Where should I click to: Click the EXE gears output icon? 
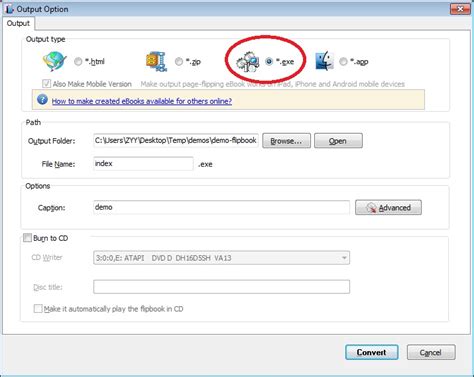[247, 62]
